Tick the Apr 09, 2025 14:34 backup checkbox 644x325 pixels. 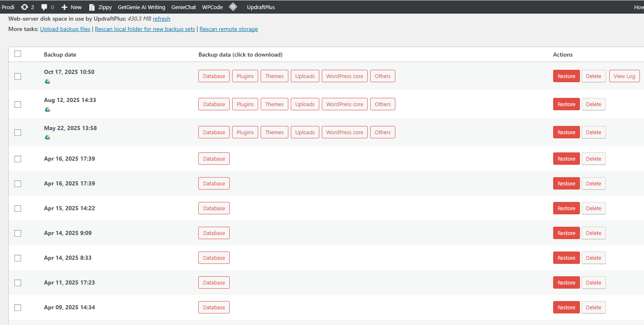[18, 308]
